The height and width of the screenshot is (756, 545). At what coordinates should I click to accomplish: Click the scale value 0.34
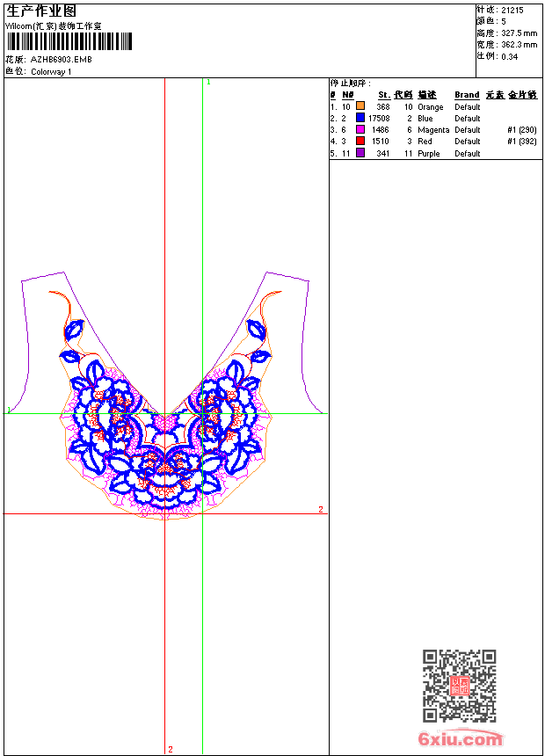pyautogui.click(x=509, y=57)
